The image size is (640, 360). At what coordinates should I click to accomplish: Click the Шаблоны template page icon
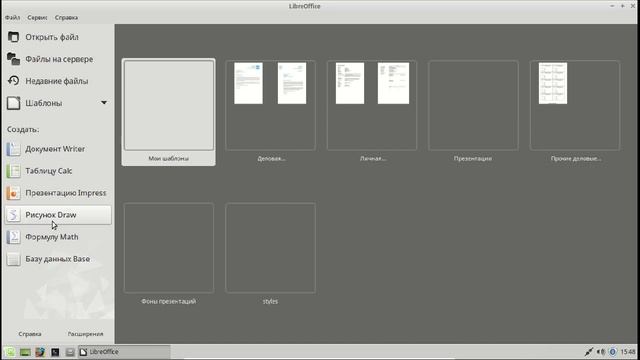coord(13,103)
